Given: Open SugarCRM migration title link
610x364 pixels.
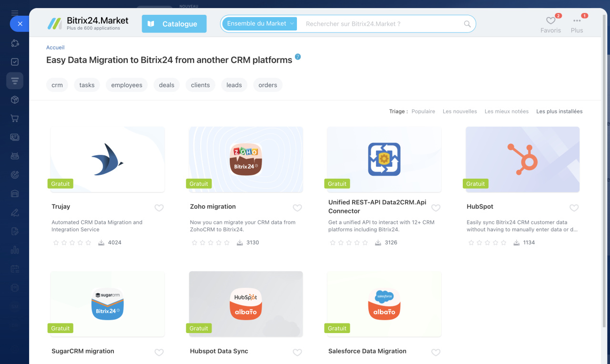Looking at the screenshot, I should pos(83,351).
